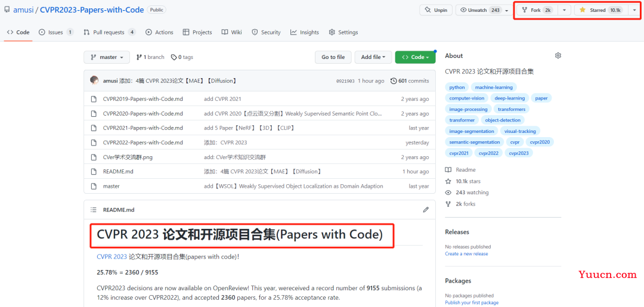Click the repository book icon beside amusi
Screen dimensions: 644x307
click(7, 10)
